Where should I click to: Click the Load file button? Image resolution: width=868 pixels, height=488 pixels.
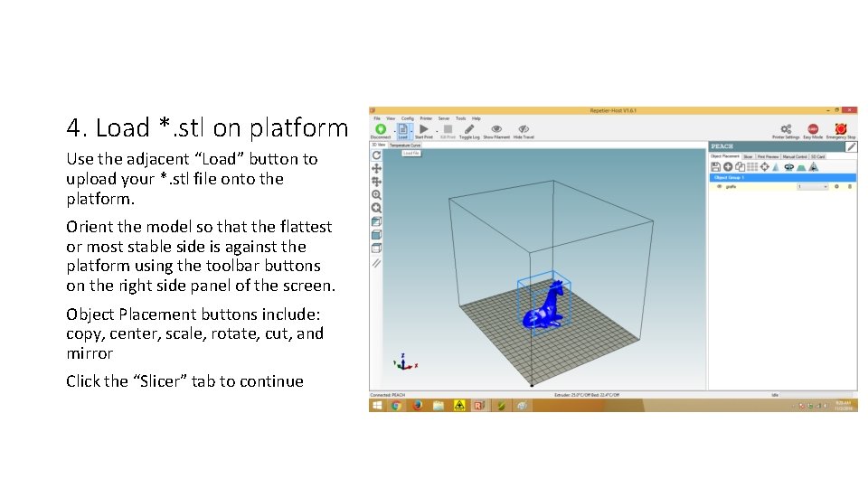(x=403, y=131)
